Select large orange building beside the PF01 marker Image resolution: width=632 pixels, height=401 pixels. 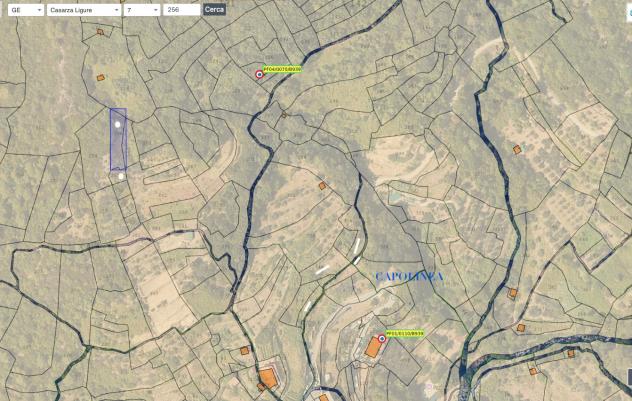(x=373, y=347)
